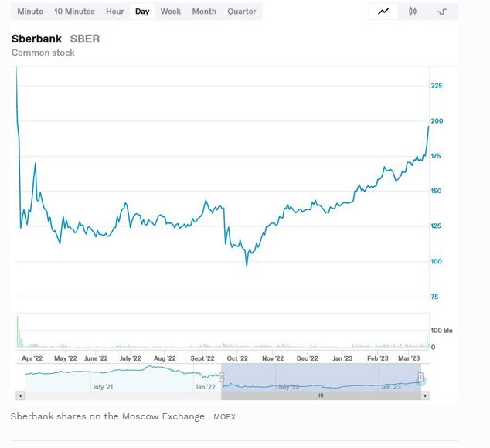Switch to line chart view
The image size is (490, 448).
point(384,12)
